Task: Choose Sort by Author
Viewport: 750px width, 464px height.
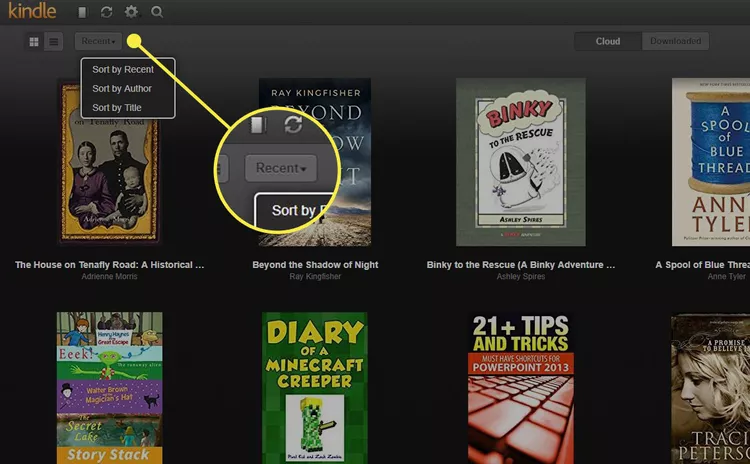Action: click(122, 88)
